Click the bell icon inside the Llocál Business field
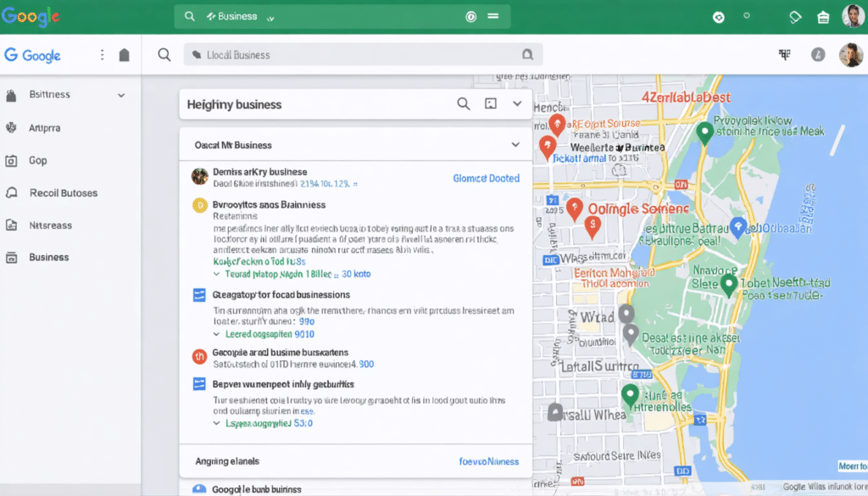 coord(527,54)
